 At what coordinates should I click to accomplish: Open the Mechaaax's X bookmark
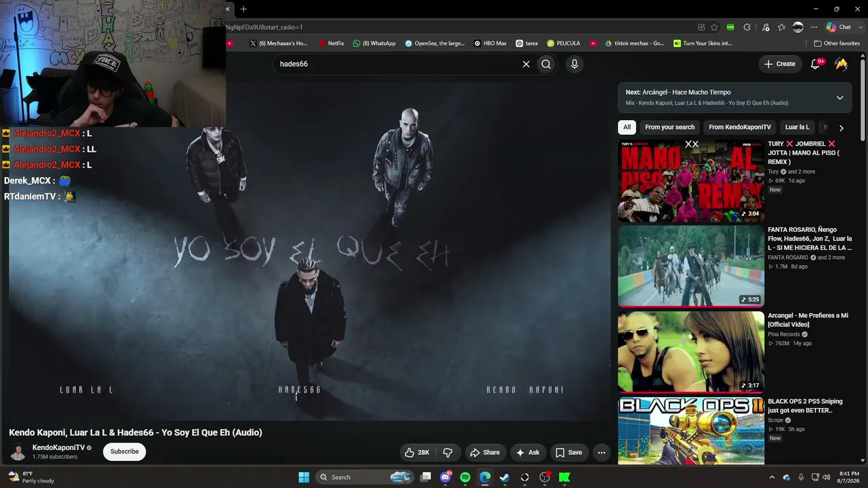click(x=279, y=43)
